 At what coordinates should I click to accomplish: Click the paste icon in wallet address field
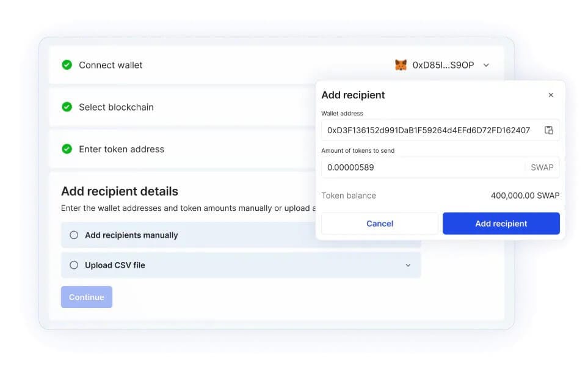[549, 130]
